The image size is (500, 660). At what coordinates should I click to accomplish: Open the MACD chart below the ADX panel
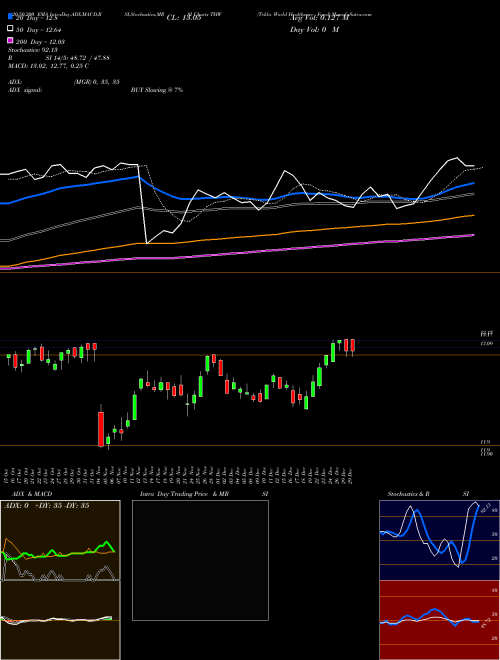(x=60, y=620)
